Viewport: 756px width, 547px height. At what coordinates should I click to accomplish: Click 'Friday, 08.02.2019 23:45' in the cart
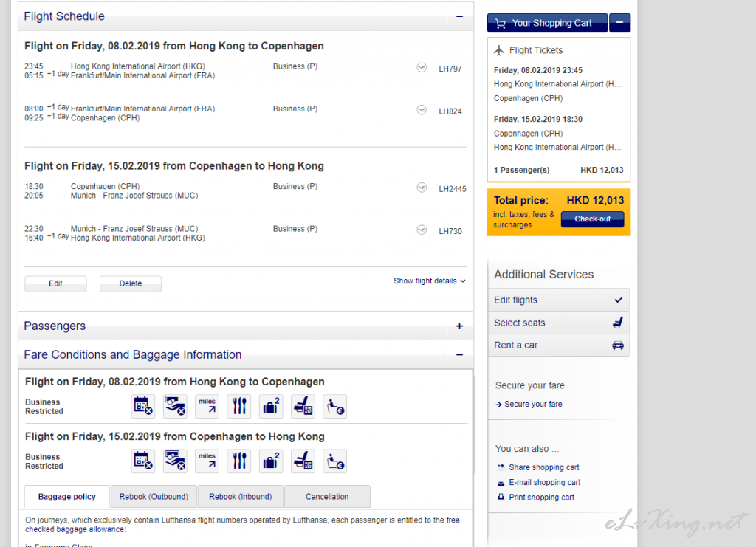538,70
